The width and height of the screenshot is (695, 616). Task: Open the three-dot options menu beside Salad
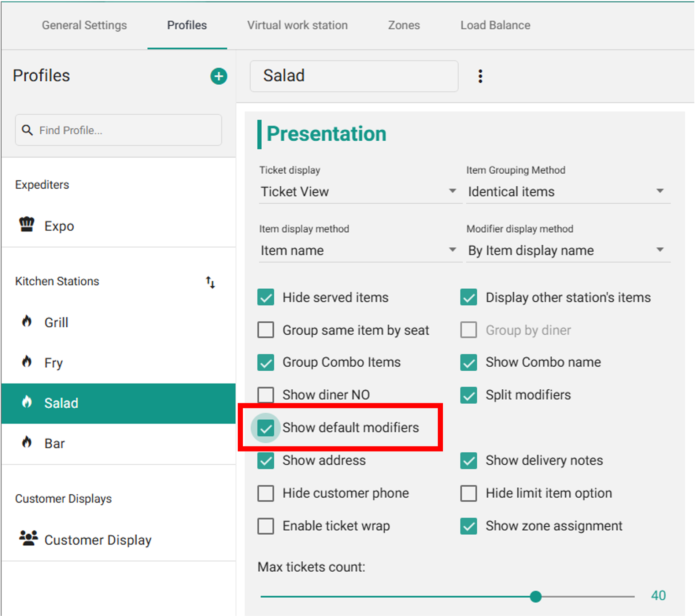click(480, 76)
